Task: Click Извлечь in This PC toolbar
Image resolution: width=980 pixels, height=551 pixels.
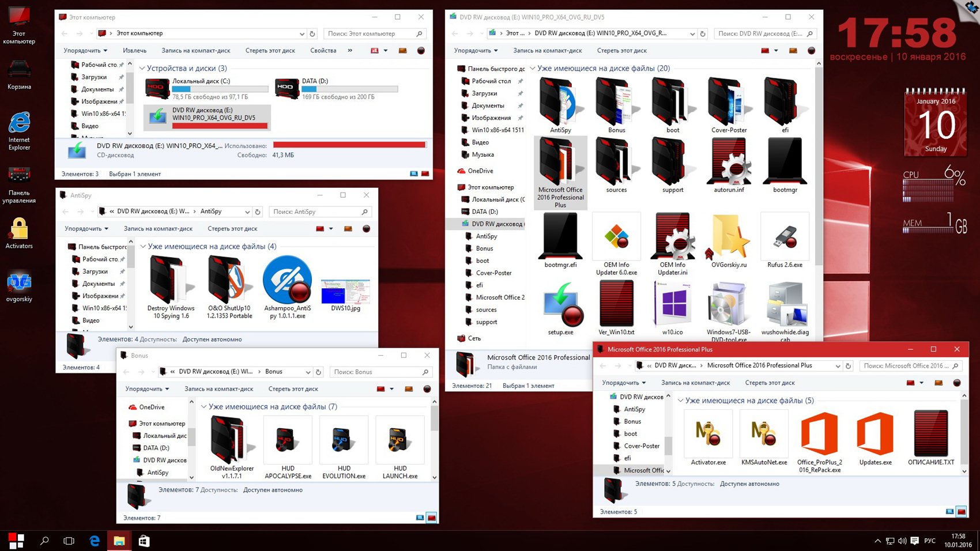Action: (x=134, y=51)
